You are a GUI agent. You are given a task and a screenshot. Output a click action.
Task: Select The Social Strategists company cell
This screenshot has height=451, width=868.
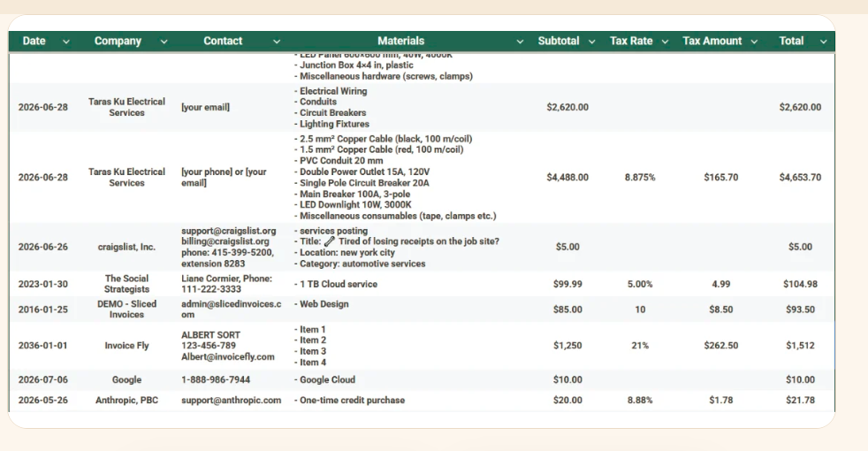(x=126, y=284)
